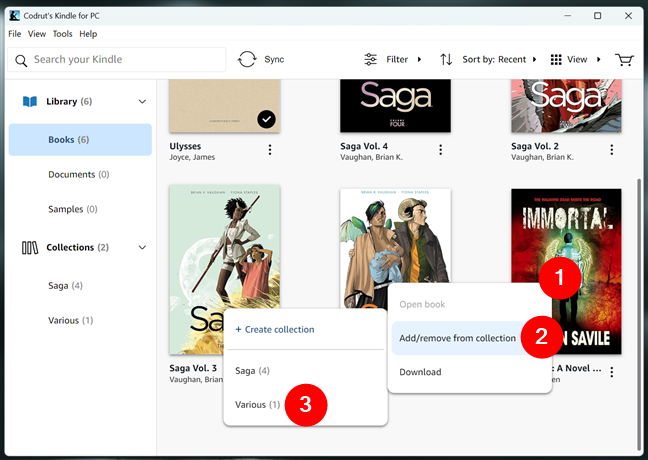Screen dimensions: 648x460
Task: Click downloaded checkmark badge on Ulysses cover
Action: [x=267, y=119]
